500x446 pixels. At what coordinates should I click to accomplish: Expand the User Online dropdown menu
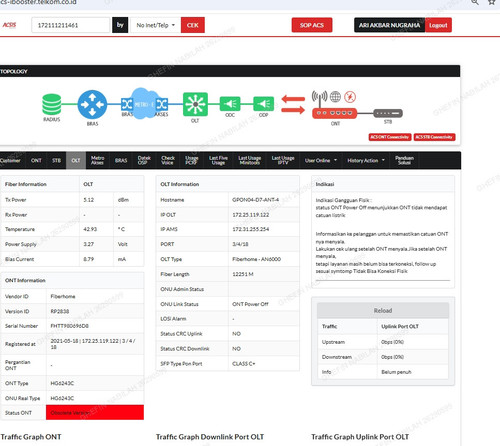point(321,160)
